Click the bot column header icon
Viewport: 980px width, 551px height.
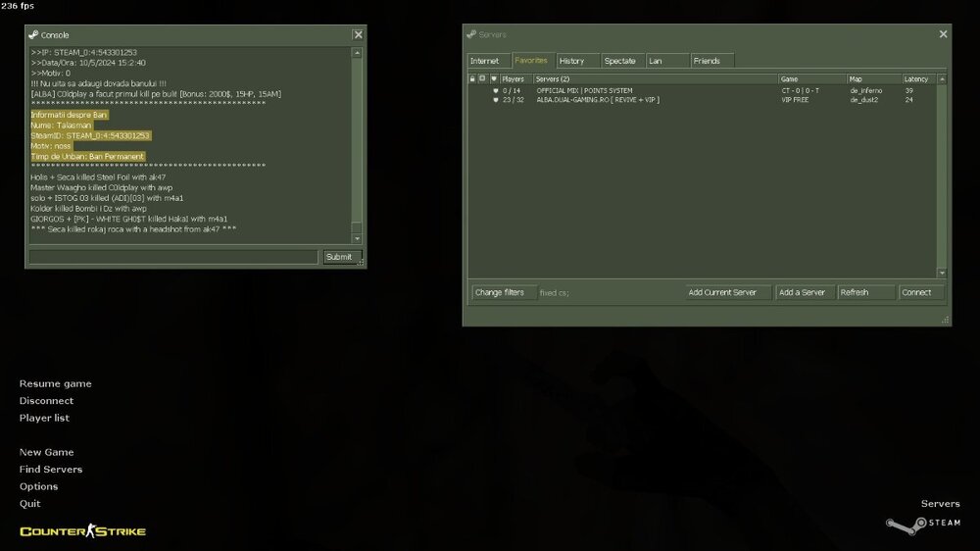coord(482,78)
